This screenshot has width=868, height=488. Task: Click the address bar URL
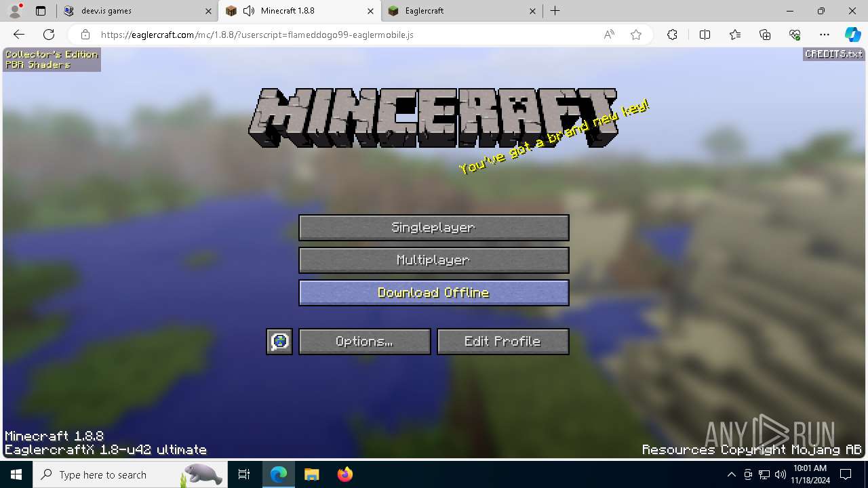pyautogui.click(x=257, y=35)
